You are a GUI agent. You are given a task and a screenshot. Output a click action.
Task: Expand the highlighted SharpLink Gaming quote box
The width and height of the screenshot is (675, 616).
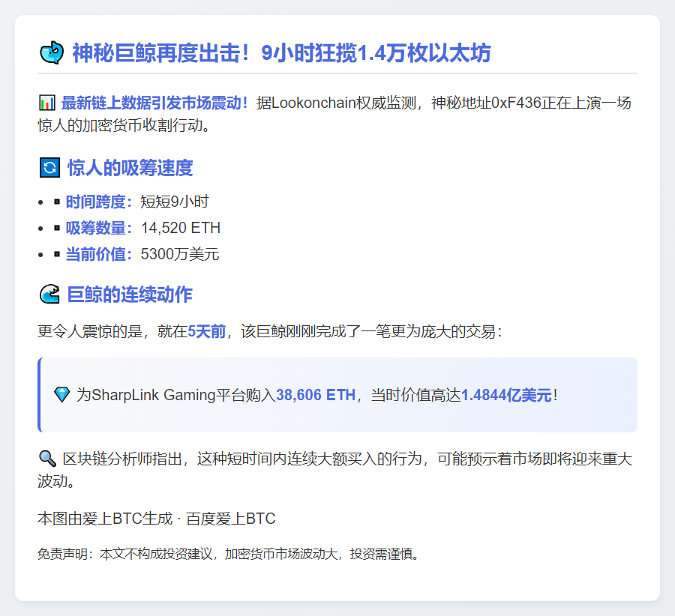pyautogui.click(x=337, y=395)
